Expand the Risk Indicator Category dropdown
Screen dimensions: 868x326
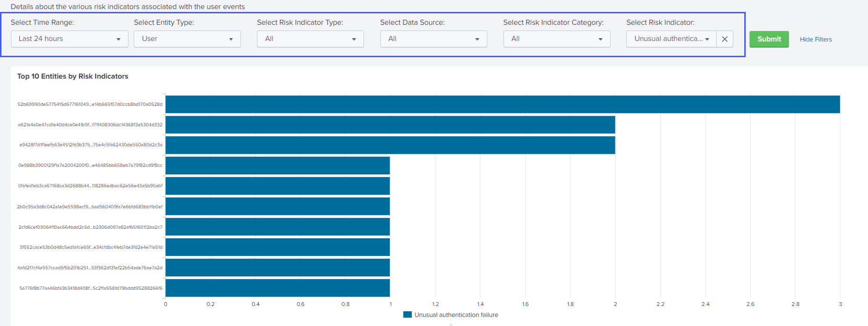tap(556, 39)
